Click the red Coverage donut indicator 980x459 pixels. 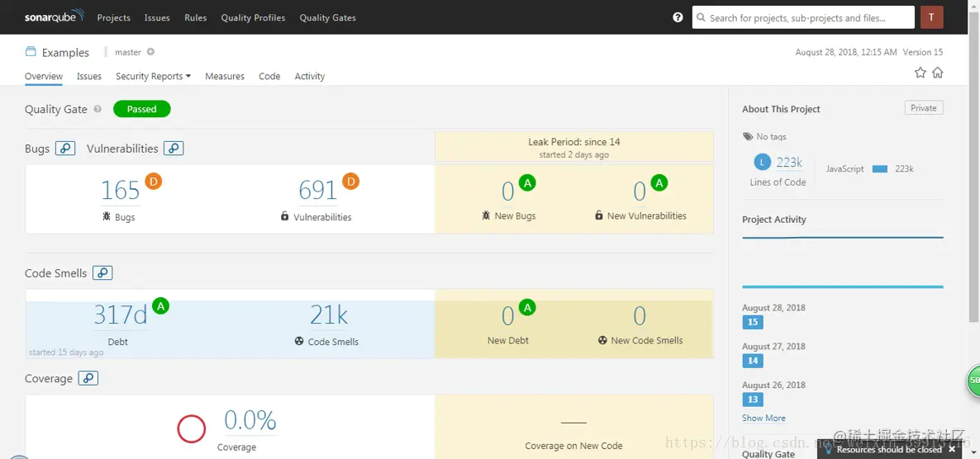[191, 429]
